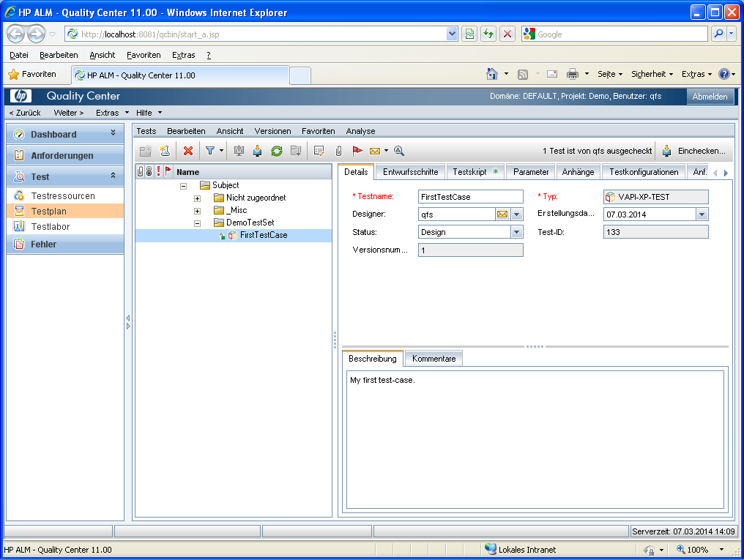Select the DemoTestSet folder

[250, 223]
